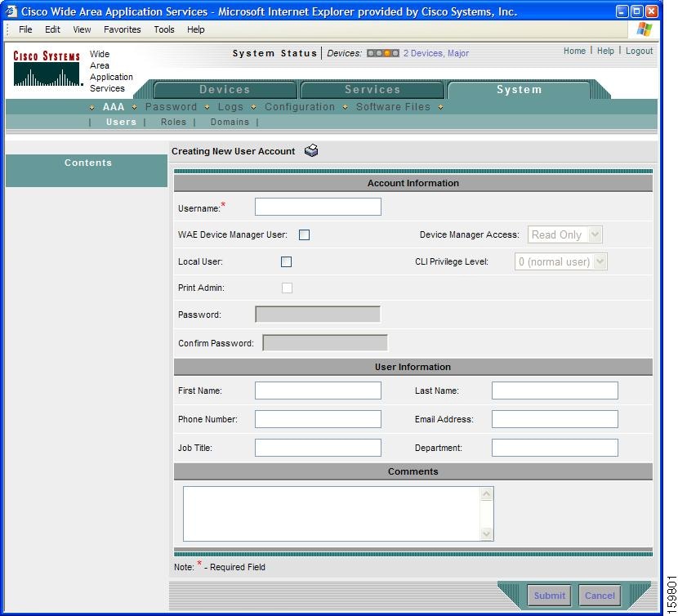Screen dimensions: 678x616
Task: Click the Windows flag logo in menu bar
Action: pyautogui.click(x=645, y=29)
